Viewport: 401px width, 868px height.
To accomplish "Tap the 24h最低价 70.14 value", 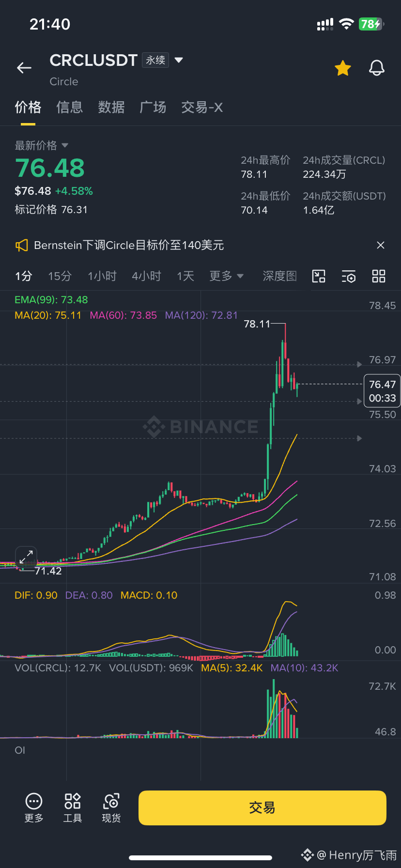I will (254, 210).
